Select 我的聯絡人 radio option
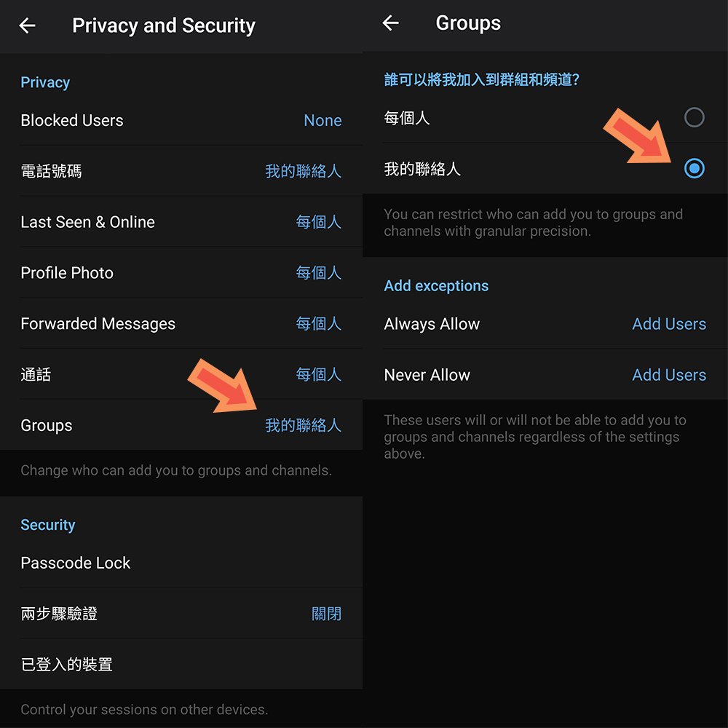The height and width of the screenshot is (728, 728). point(694,168)
